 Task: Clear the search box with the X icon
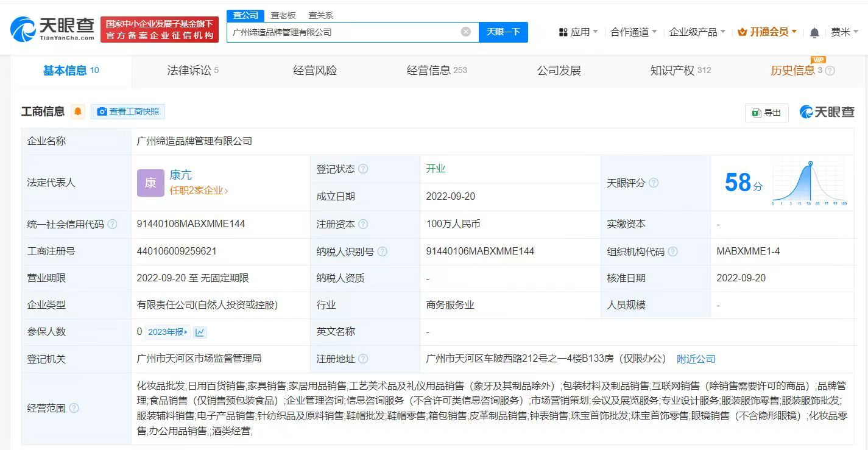pos(465,31)
